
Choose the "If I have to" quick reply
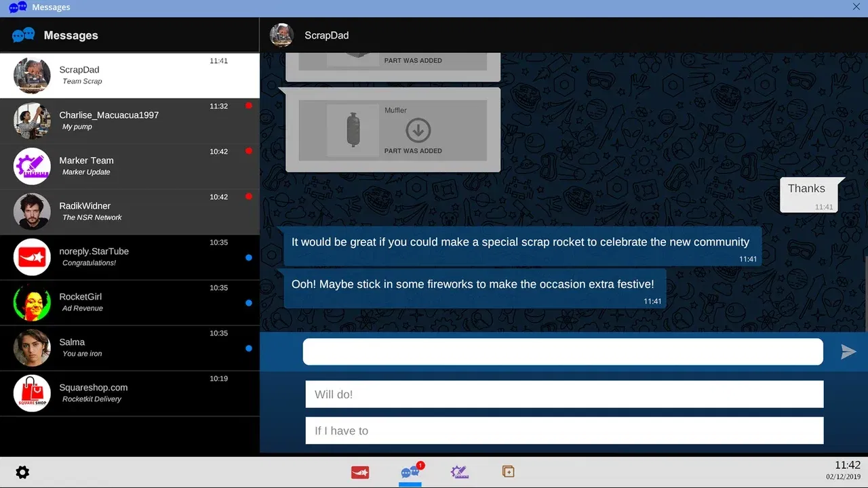[564, 430]
